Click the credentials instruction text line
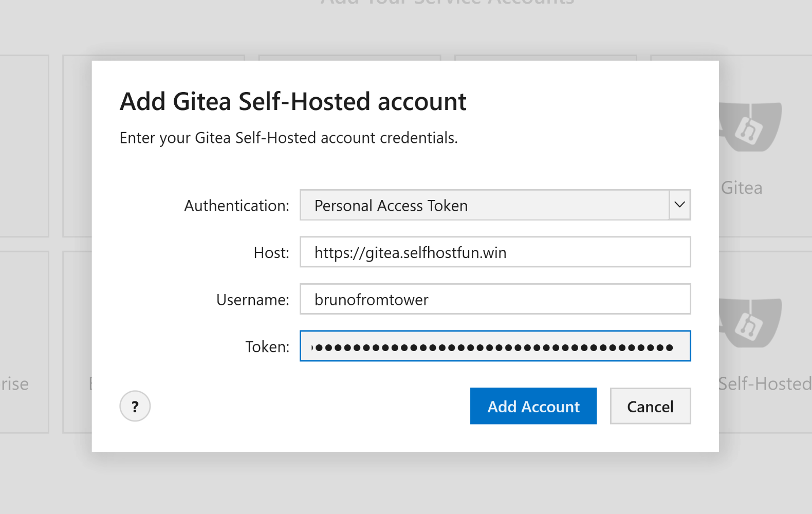Viewport: 812px width, 514px height. [289, 137]
